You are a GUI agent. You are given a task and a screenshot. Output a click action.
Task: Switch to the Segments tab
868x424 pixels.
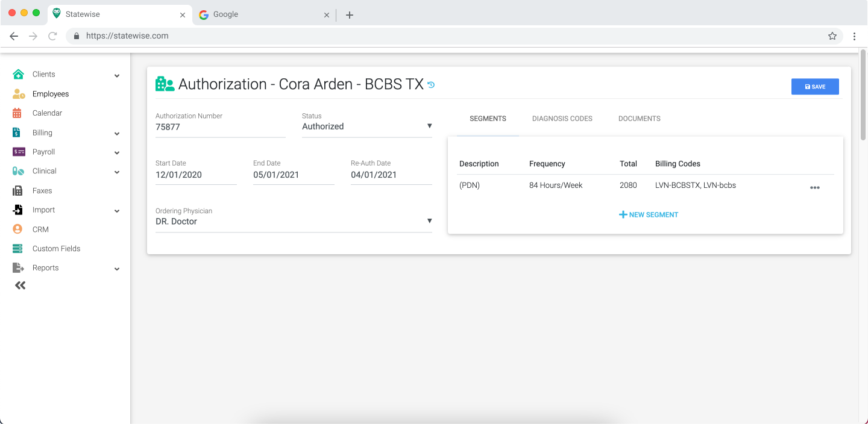(x=488, y=119)
